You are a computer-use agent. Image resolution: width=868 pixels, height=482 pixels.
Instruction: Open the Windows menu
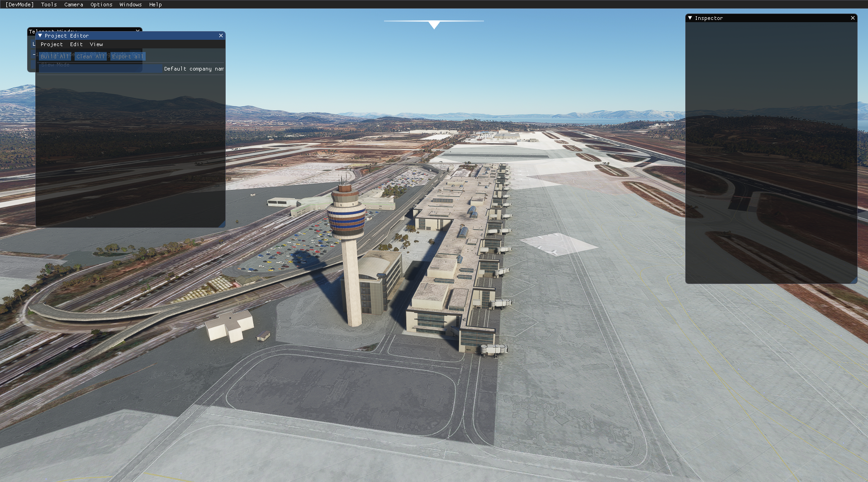tap(131, 5)
